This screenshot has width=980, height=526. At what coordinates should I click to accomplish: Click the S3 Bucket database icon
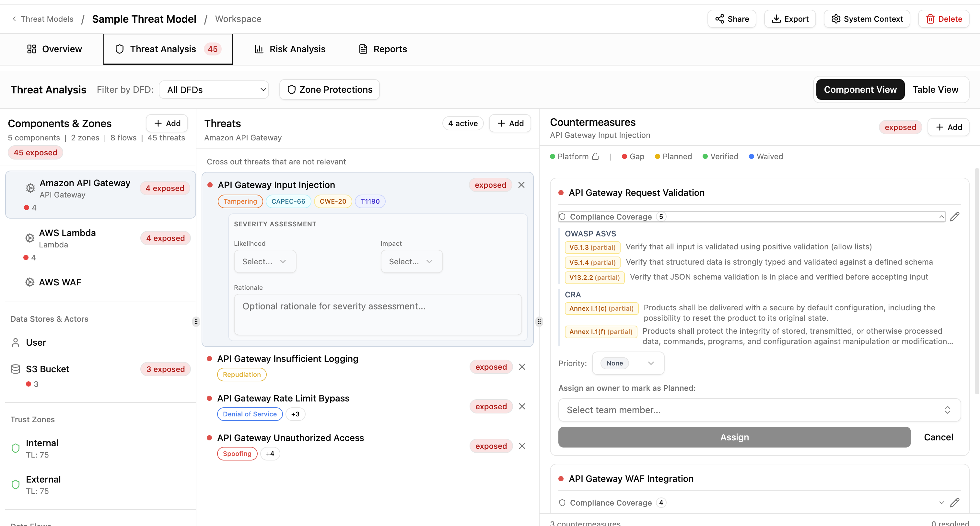[15, 368]
